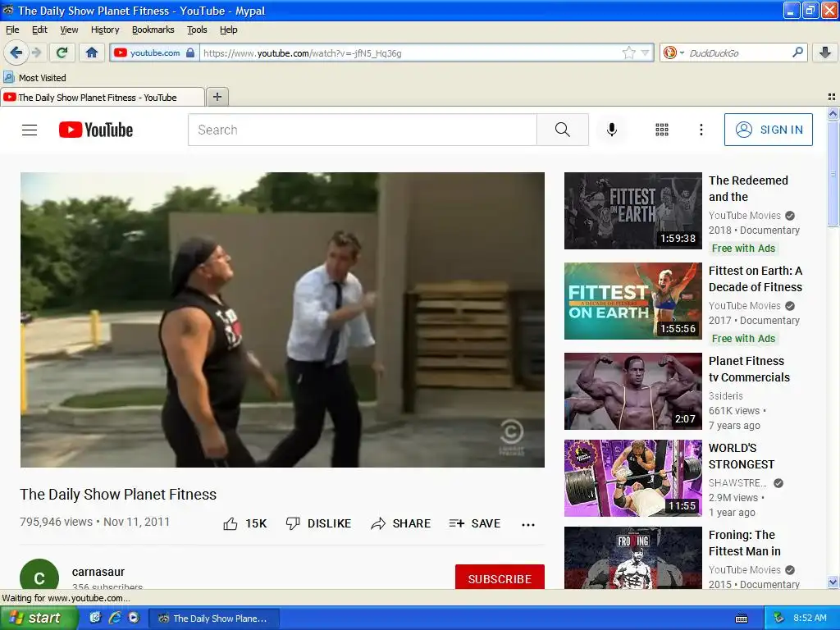Image resolution: width=840 pixels, height=630 pixels.
Task: Open YouTube settings three-dot menu
Action: [x=701, y=130]
